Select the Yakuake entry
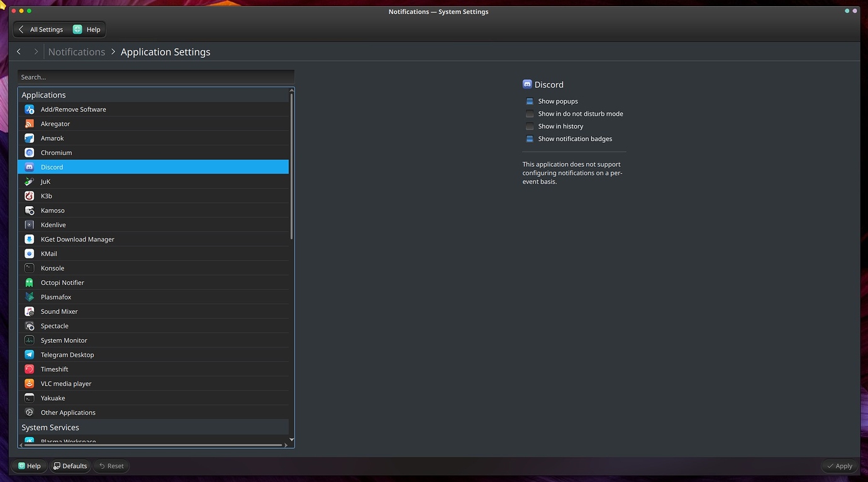 153,399
